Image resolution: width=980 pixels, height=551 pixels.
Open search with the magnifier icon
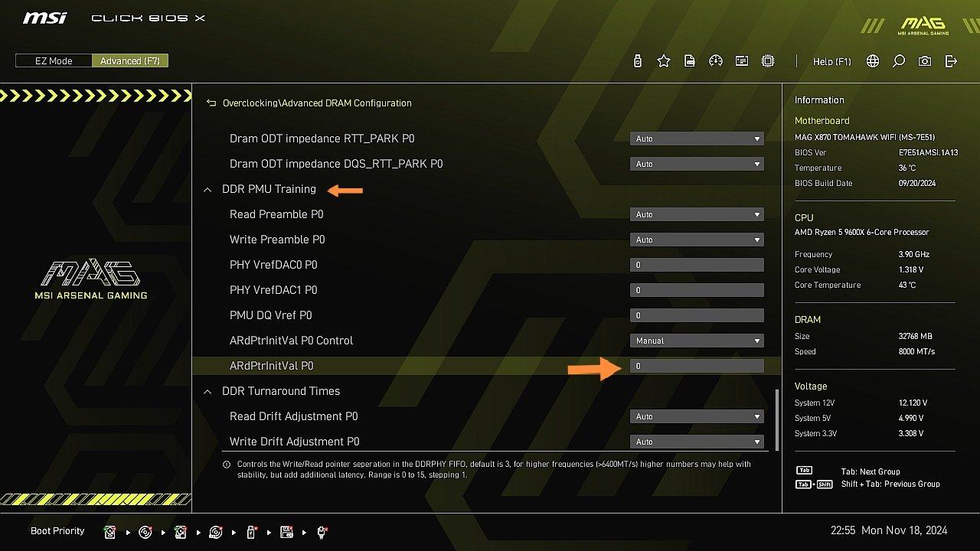pyautogui.click(x=899, y=61)
